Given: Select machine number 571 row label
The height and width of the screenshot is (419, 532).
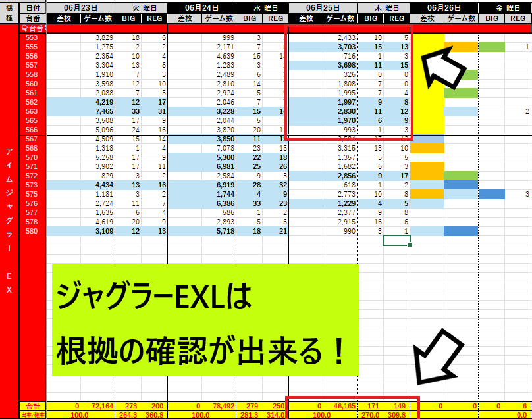Looking at the screenshot, I should (x=32, y=166).
